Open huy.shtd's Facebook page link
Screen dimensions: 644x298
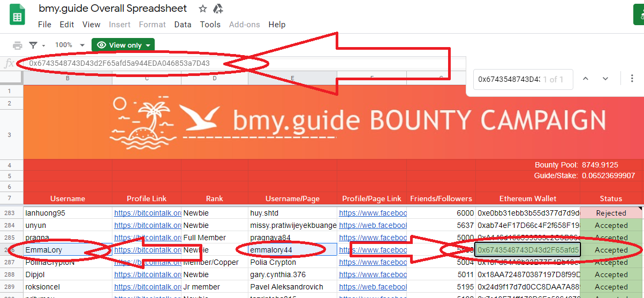(373, 213)
